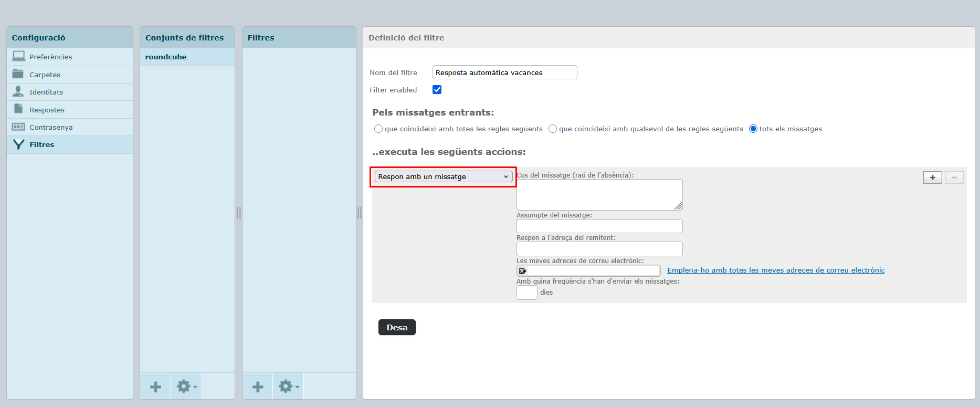Open the Respostes document icon entry
980x407 pixels.
[18, 109]
